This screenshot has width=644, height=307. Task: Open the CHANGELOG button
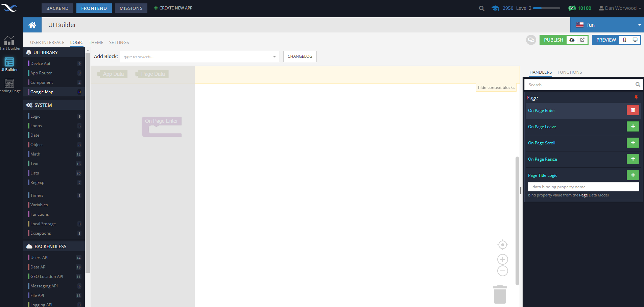click(x=300, y=56)
